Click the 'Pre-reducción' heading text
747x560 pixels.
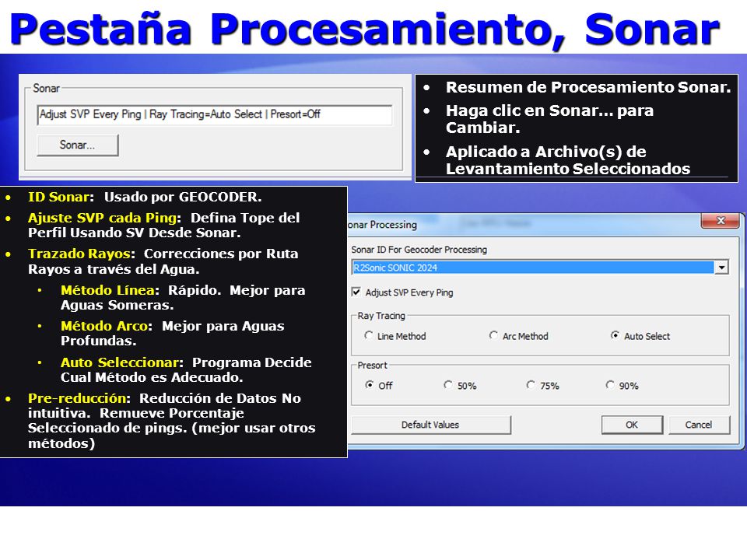(x=77, y=398)
